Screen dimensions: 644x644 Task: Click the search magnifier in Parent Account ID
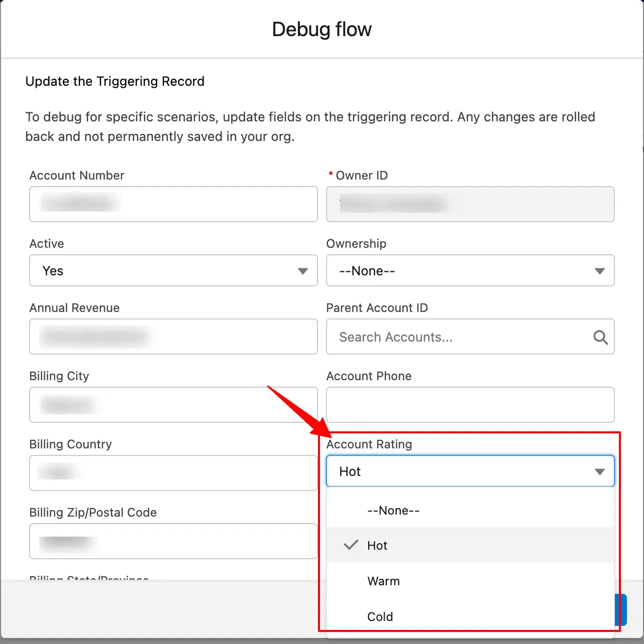tap(600, 337)
